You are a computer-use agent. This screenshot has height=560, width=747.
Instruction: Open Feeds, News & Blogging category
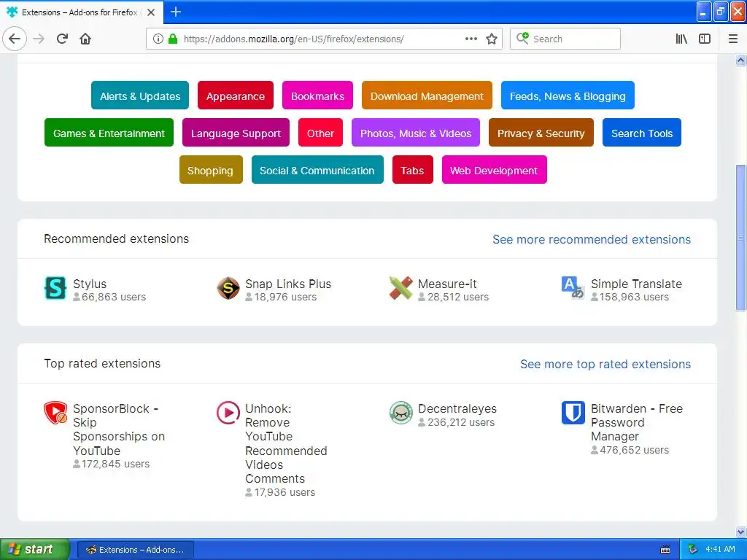tap(568, 96)
